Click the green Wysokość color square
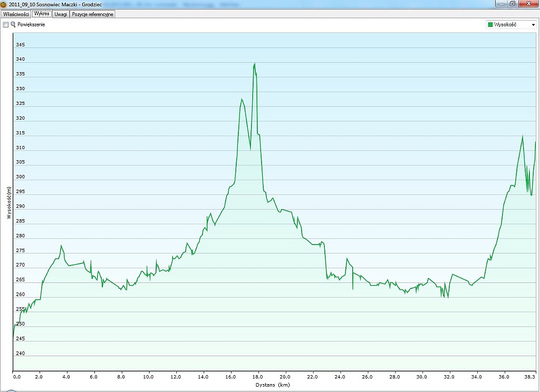 point(490,25)
